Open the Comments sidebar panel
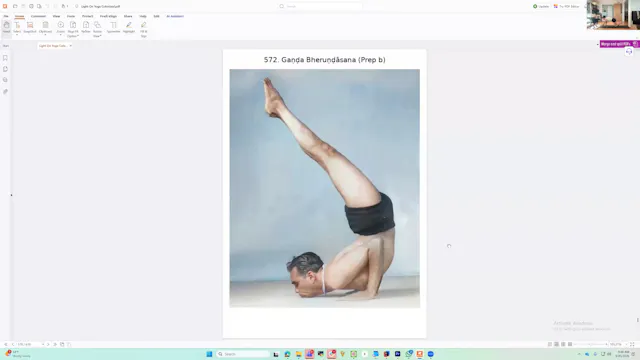Viewport: 640px width, 360px height. [5, 80]
